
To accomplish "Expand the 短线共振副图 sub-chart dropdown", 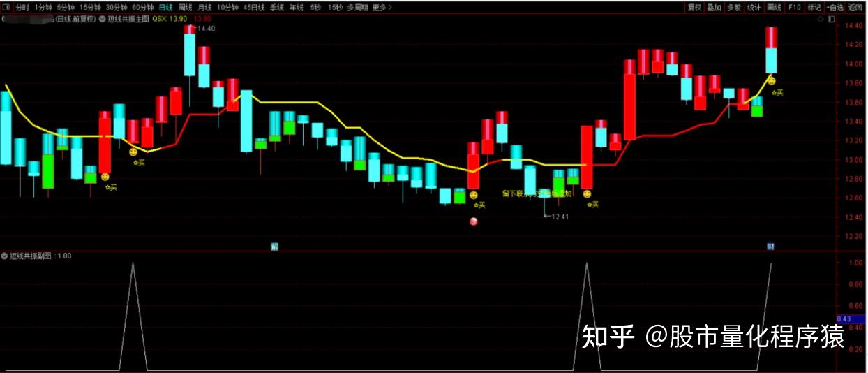I will (x=5, y=256).
